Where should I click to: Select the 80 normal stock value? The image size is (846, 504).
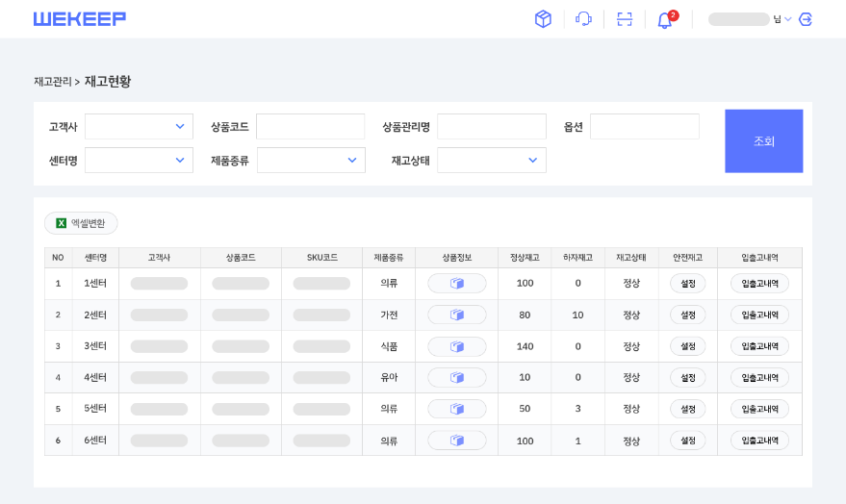pos(525,315)
